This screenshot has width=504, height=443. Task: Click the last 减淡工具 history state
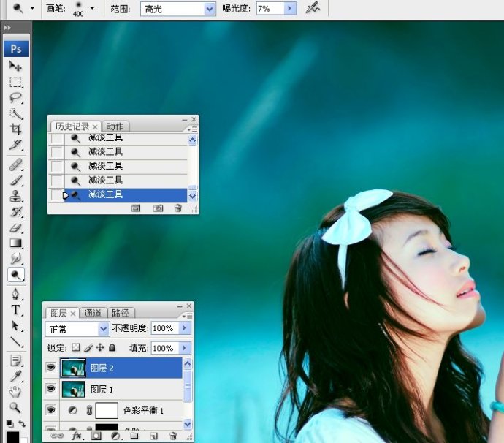[106, 194]
